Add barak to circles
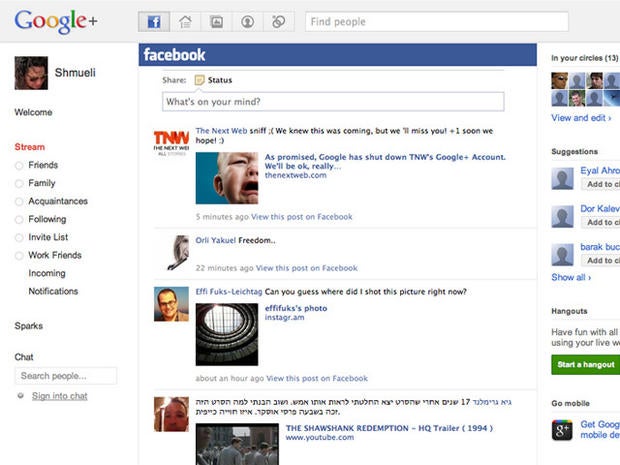 coord(600,261)
